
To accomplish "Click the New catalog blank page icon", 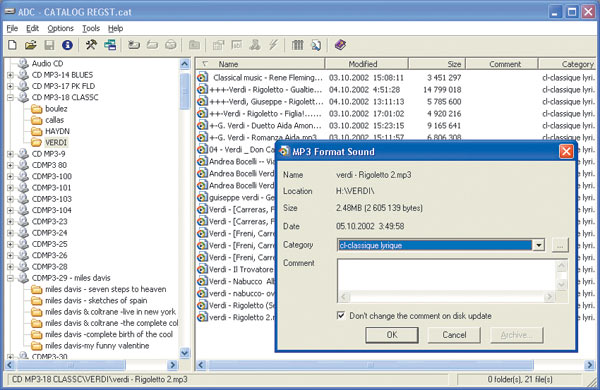I will tap(12, 45).
